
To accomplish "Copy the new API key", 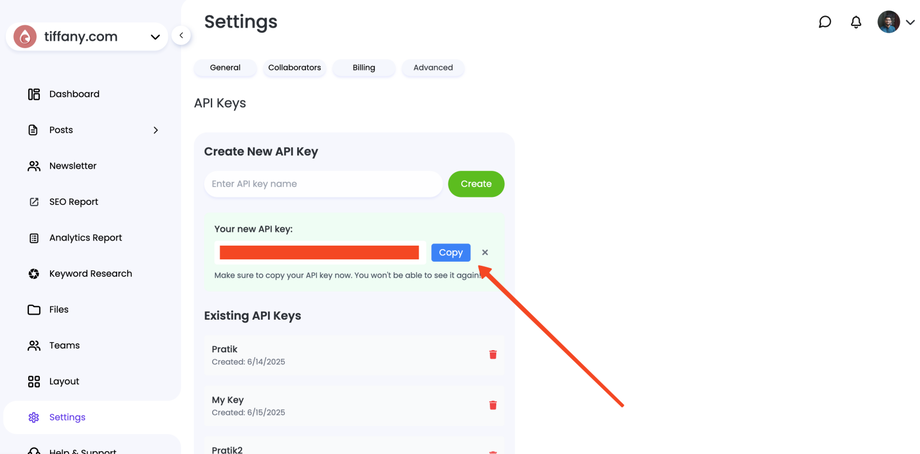I will tap(451, 253).
